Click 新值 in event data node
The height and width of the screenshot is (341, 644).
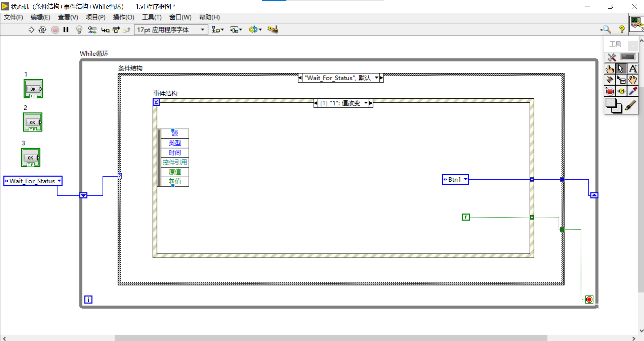pos(175,181)
